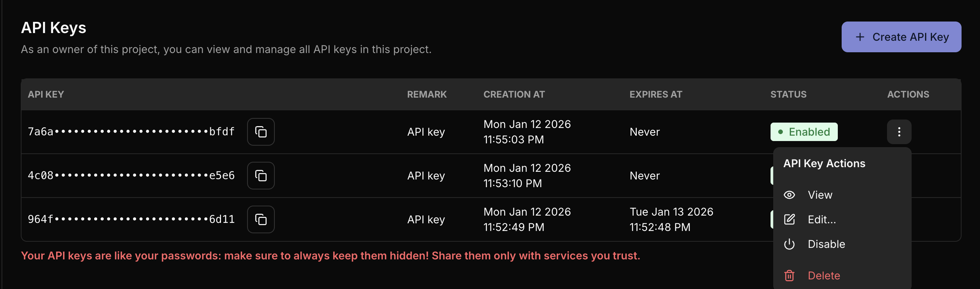Click the CREATION AT column header
The height and width of the screenshot is (289, 980).
point(514,95)
